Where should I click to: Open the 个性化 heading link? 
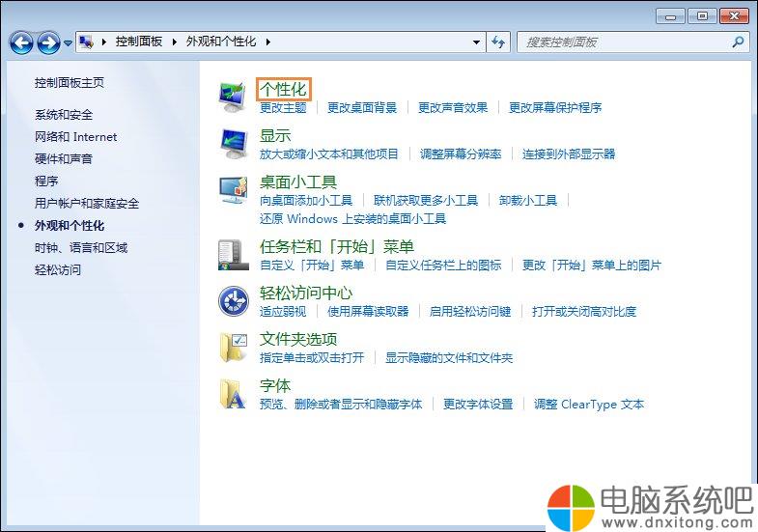tap(283, 89)
